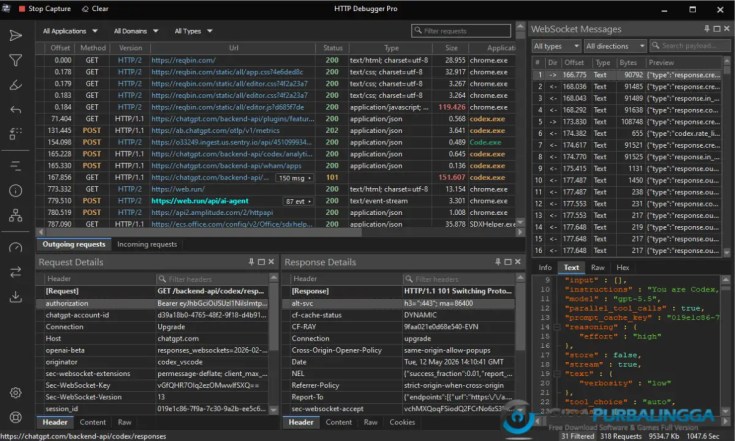This screenshot has width=735, height=441.
Task: Sort requests by Size column
Action: pyautogui.click(x=451, y=48)
